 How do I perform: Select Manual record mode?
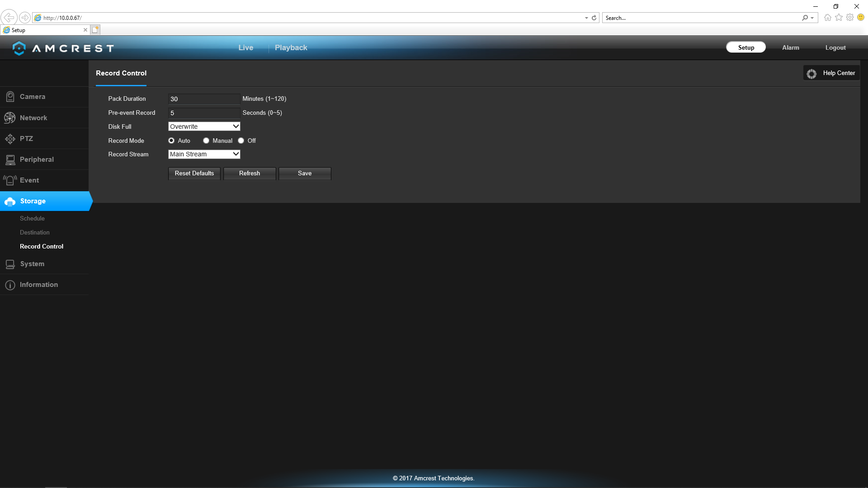pyautogui.click(x=206, y=141)
